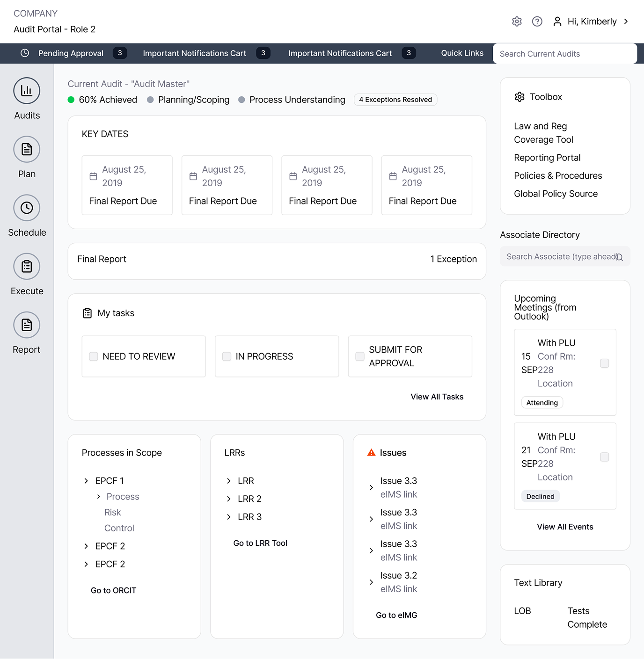Viewport: 644px width, 659px height.
Task: Click the View All Tasks link
Action: pyautogui.click(x=437, y=397)
